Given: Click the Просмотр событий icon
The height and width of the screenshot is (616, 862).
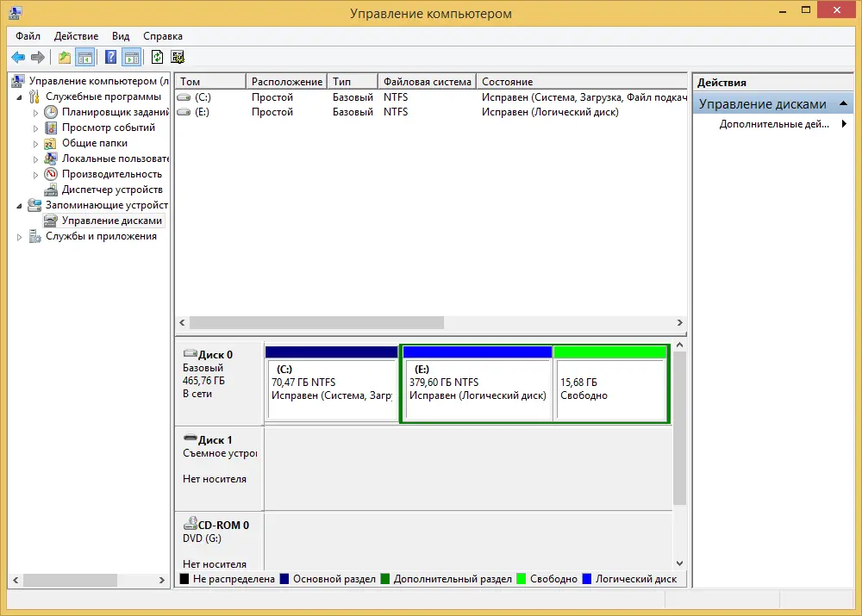Looking at the screenshot, I should pos(52,128).
